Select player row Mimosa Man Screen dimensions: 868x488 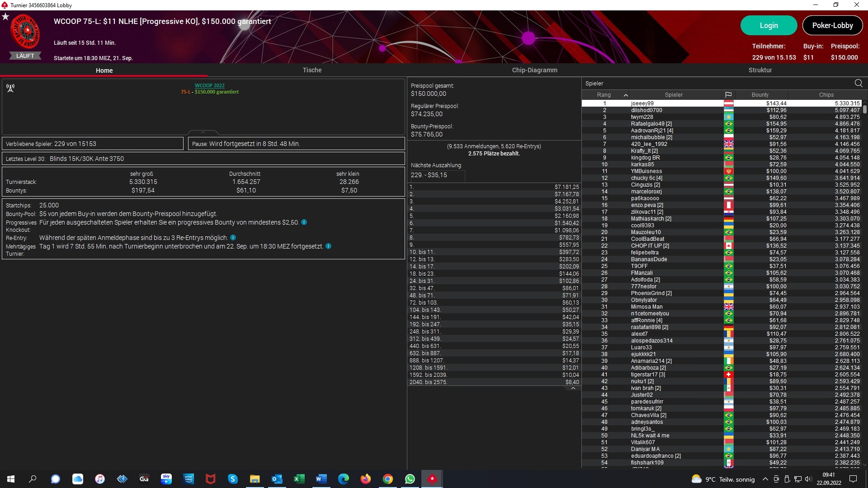[x=722, y=307]
